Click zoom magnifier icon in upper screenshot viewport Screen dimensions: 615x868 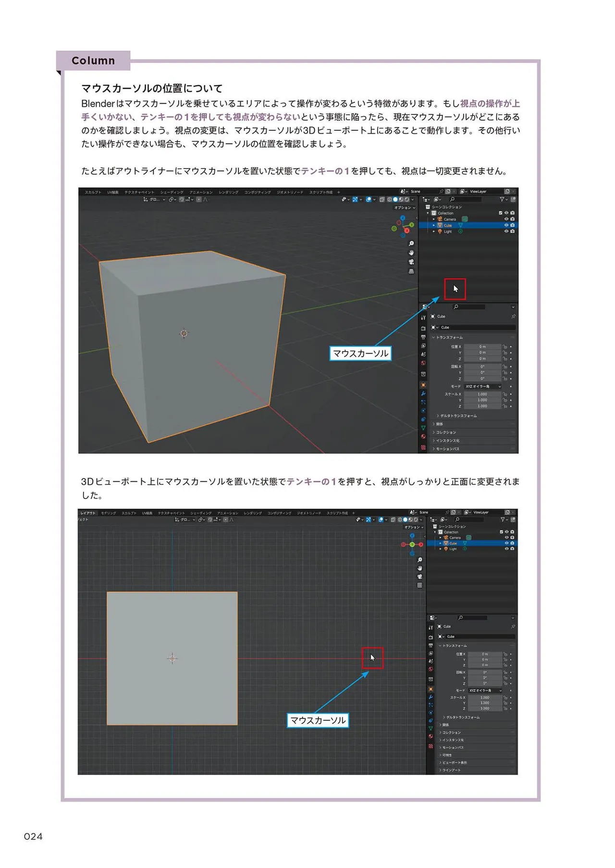click(411, 244)
